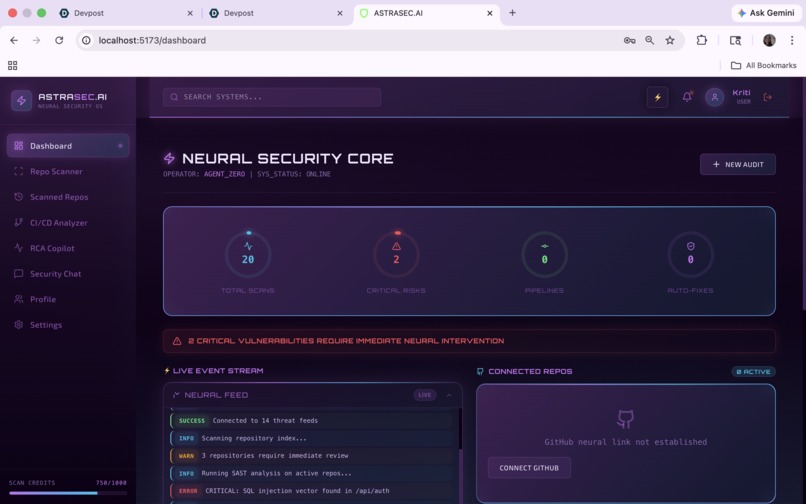This screenshot has width=806, height=504.
Task: Click the Ask Gemini button
Action: click(x=766, y=13)
